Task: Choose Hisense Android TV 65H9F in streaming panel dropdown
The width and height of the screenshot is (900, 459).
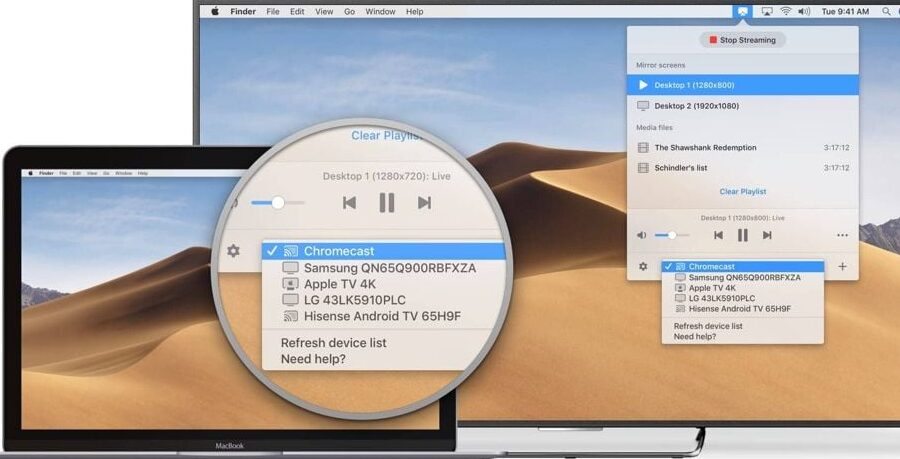Action: click(x=743, y=309)
